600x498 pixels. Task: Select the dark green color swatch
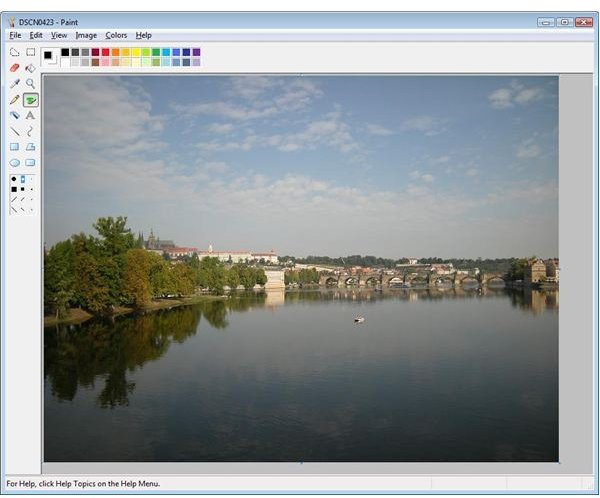[x=156, y=52]
